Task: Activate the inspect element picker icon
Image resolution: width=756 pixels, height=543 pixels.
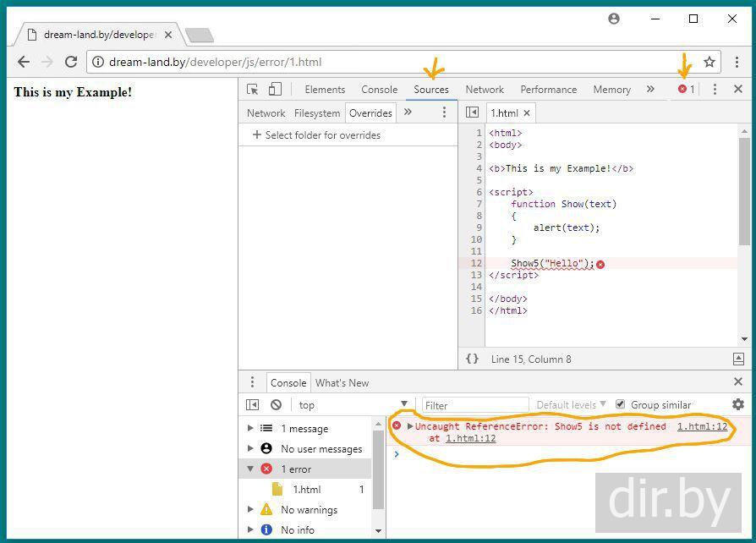Action: (x=252, y=89)
